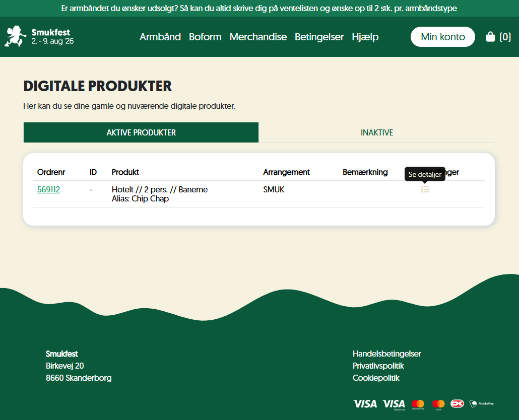This screenshot has height=420, width=519.
Task: Open the Cookiepolitik footer link
Action: (376, 378)
